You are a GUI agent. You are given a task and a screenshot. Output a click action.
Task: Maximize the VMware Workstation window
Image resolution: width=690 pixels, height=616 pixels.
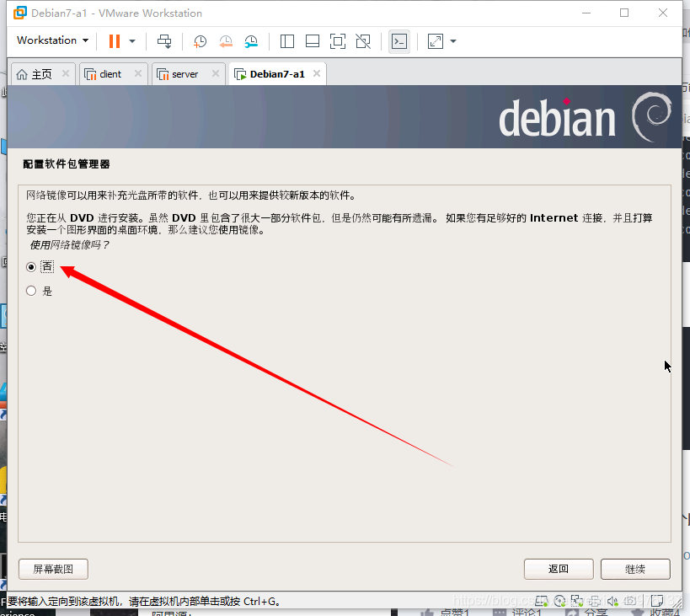(x=624, y=13)
